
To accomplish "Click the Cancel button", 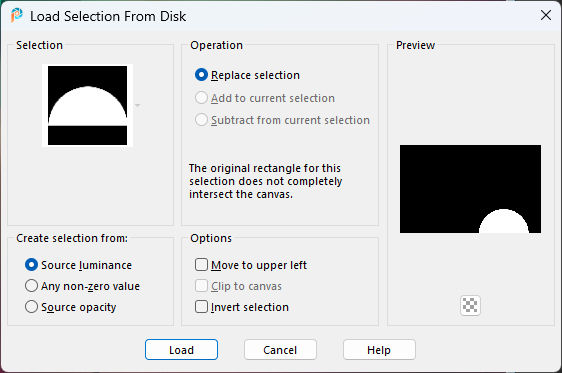I will click(x=280, y=350).
